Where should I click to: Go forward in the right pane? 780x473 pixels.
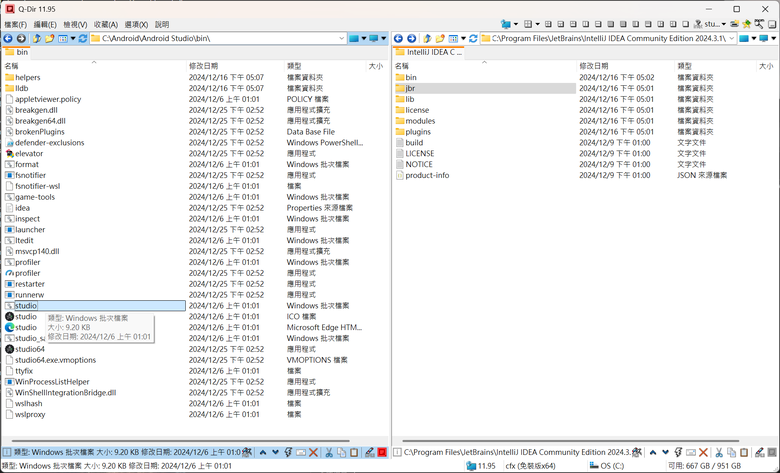411,38
